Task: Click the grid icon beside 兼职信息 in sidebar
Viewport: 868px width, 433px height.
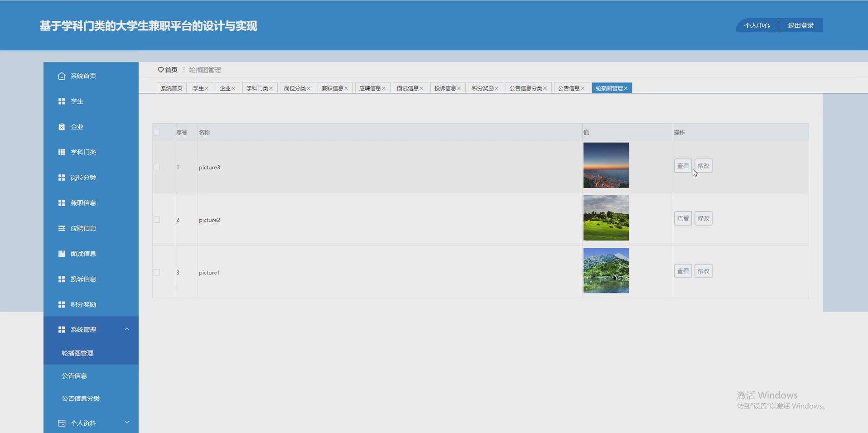Action: pyautogui.click(x=62, y=203)
